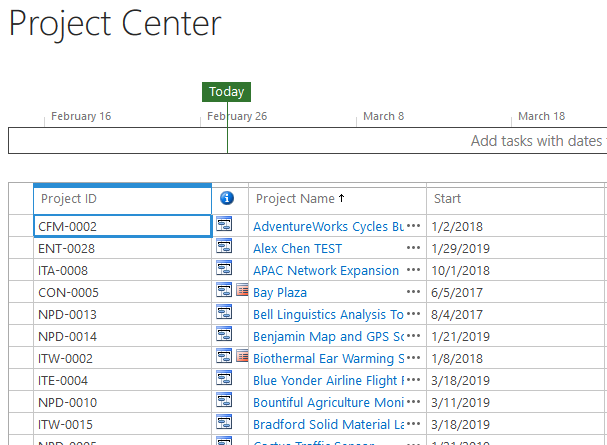Select the CFM-0002 Project ID cell
Viewport: 607px width, 445px height.
123,226
